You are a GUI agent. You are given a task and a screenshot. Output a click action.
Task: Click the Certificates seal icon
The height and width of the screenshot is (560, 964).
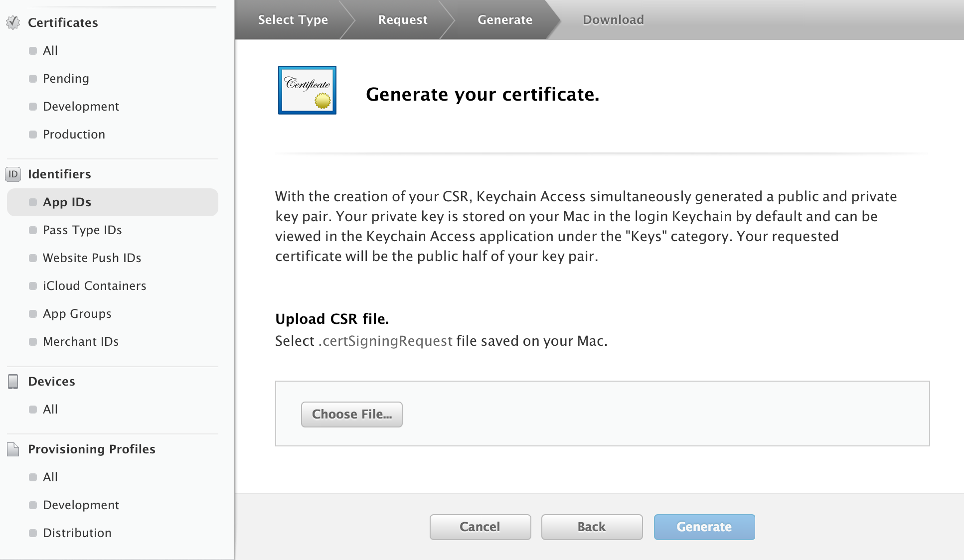13,22
